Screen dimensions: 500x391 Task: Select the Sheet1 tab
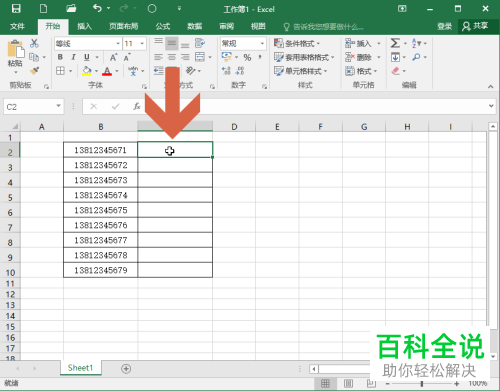pyautogui.click(x=80, y=368)
